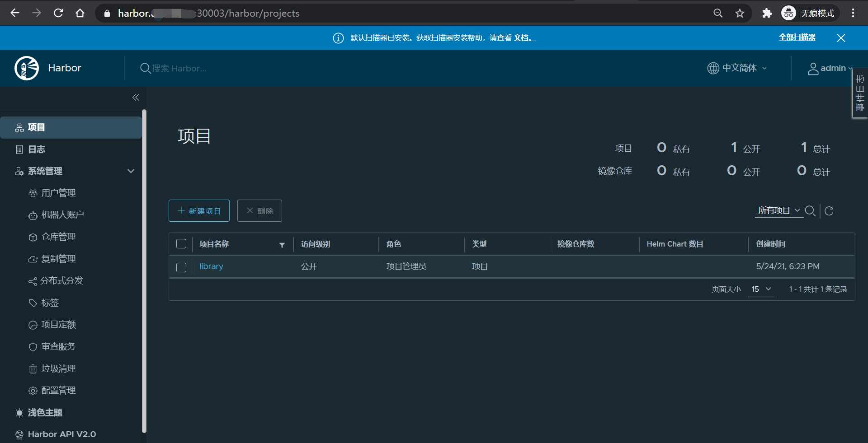The height and width of the screenshot is (443, 868).
Task: Select all projects checkbox in header
Action: tap(181, 244)
